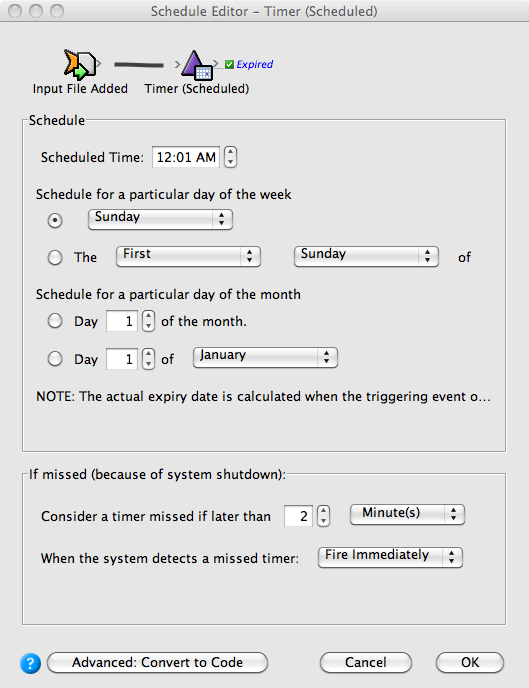Screen dimensions: 529x688
Task: Open the January month dropdown
Action: click(265, 357)
